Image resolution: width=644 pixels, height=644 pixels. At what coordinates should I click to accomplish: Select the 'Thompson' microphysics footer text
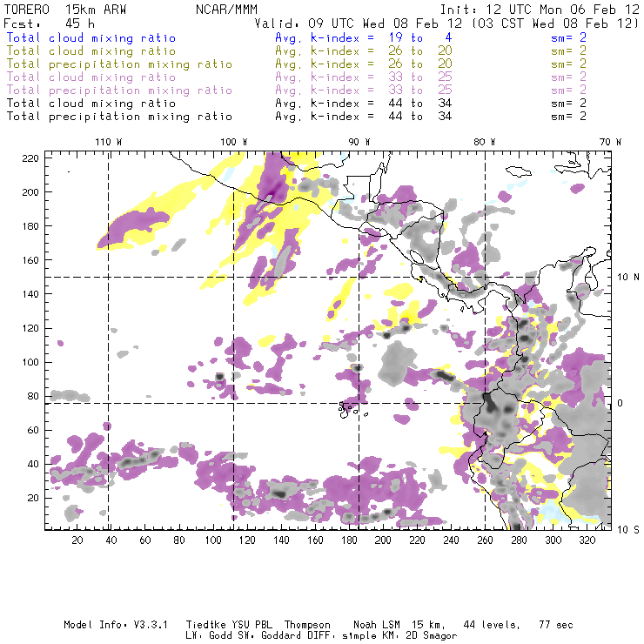(x=307, y=626)
